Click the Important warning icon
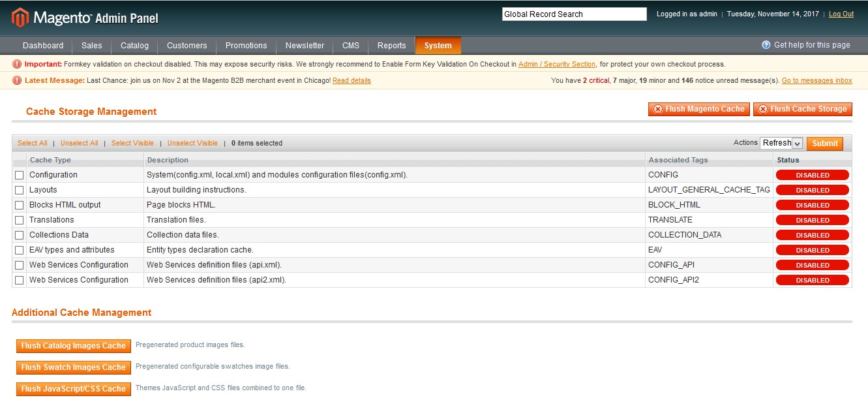The height and width of the screenshot is (400, 868). (x=17, y=64)
